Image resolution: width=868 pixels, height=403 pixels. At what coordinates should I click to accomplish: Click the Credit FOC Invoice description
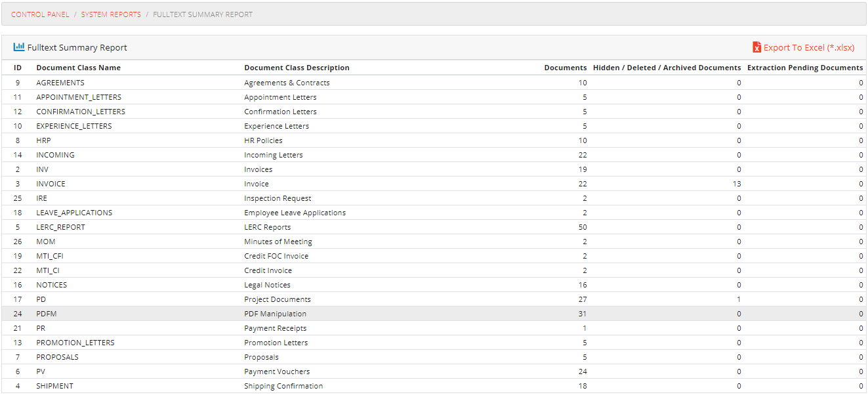pos(276,256)
